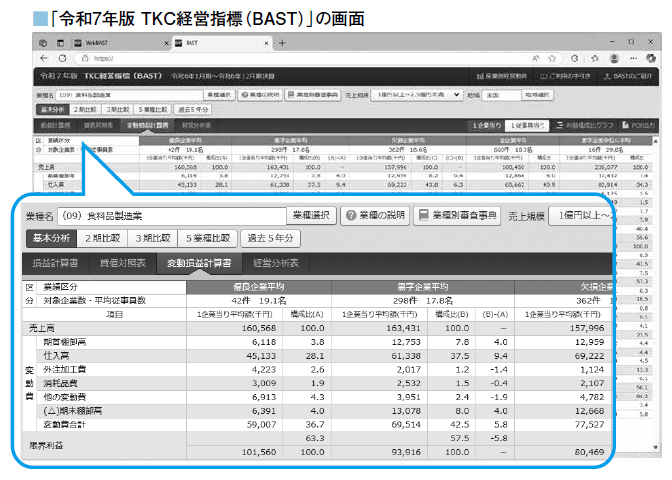The width and height of the screenshot is (672, 480).
Task: Open ご利用の手引き in the BAST header
Action: pyautogui.click(x=564, y=76)
